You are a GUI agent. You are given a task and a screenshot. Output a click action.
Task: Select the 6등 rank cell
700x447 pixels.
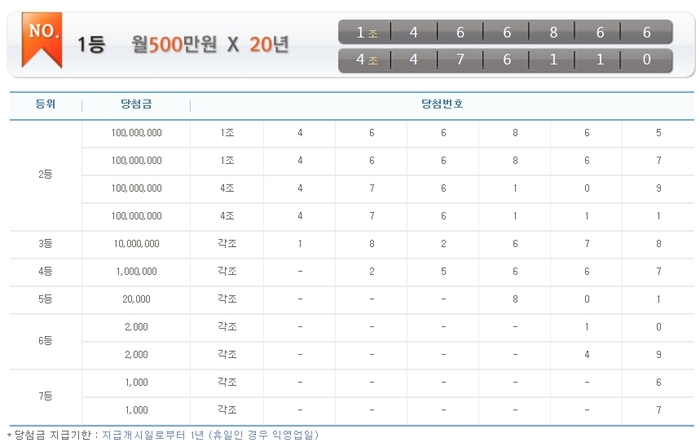pos(45,340)
